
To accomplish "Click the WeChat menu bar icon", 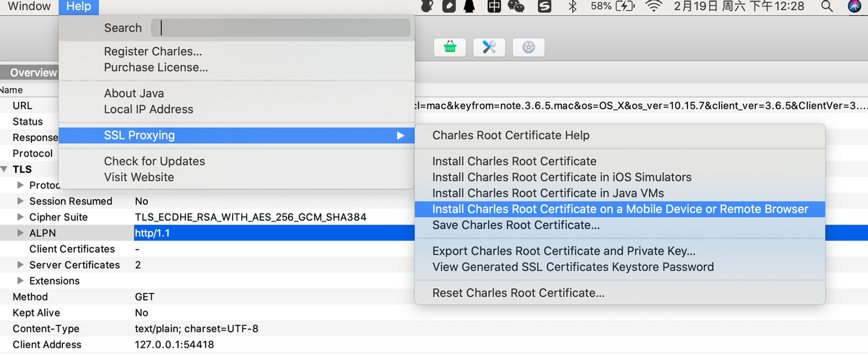I will click(x=516, y=7).
